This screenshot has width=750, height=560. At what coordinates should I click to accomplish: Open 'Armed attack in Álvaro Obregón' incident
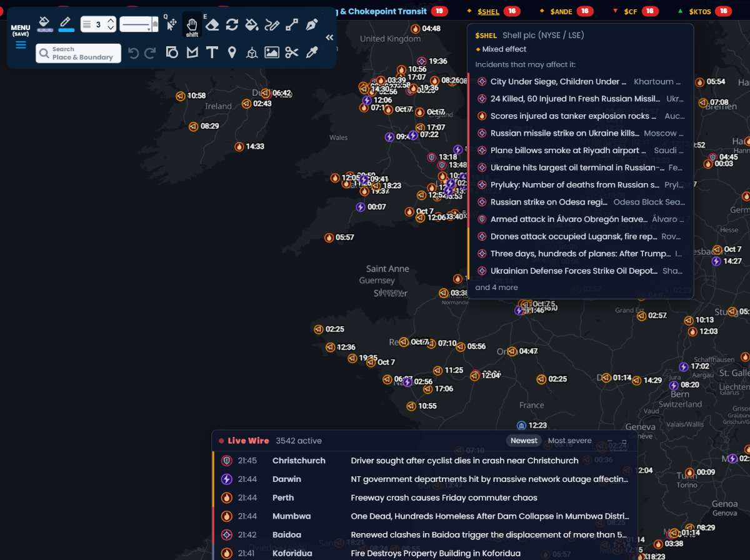click(x=580, y=219)
